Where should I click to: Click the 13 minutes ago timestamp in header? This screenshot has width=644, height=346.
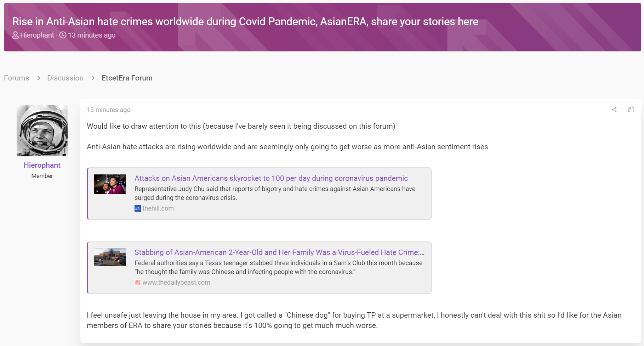click(x=92, y=35)
